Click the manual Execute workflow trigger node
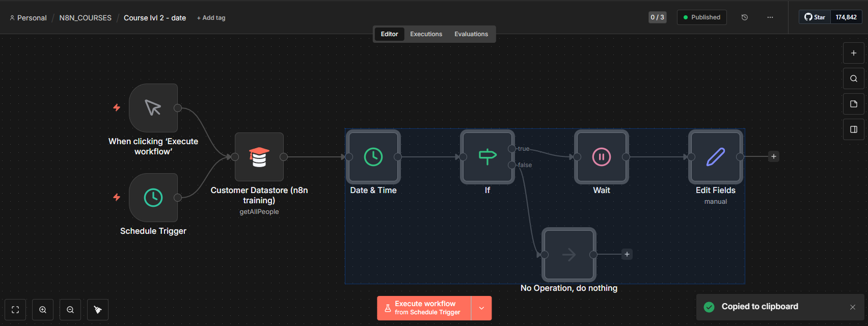Screen dimensions: 868x326 coord(153,108)
